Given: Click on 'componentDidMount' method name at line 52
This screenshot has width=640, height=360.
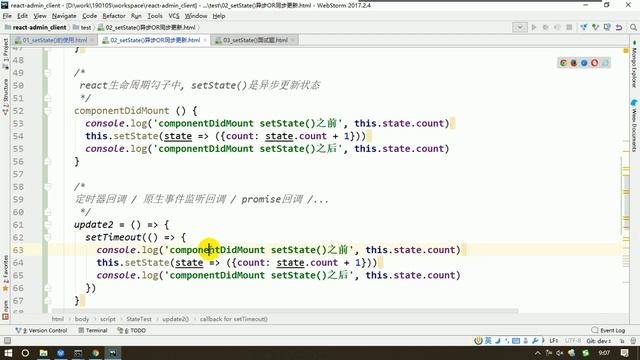Looking at the screenshot, I should tap(122, 111).
